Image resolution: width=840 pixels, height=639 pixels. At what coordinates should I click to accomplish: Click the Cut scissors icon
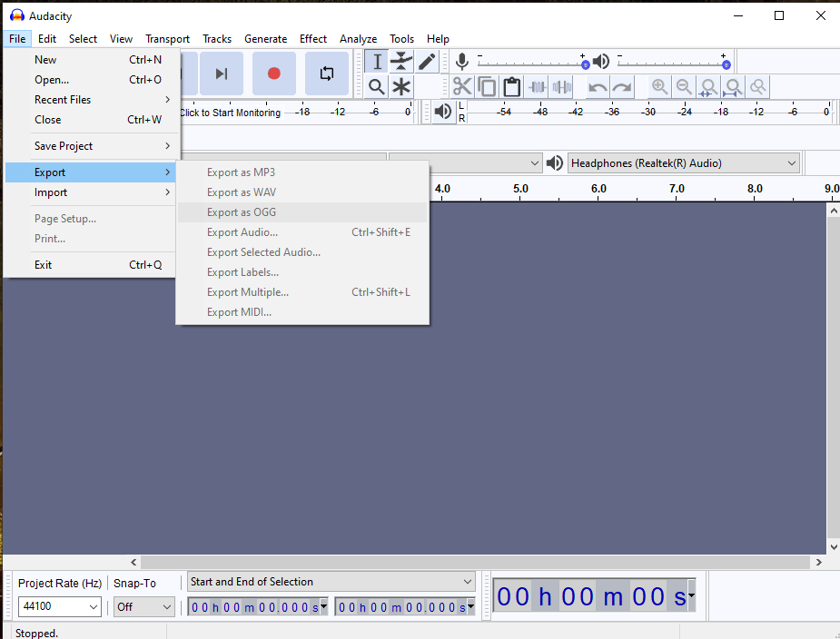[462, 87]
